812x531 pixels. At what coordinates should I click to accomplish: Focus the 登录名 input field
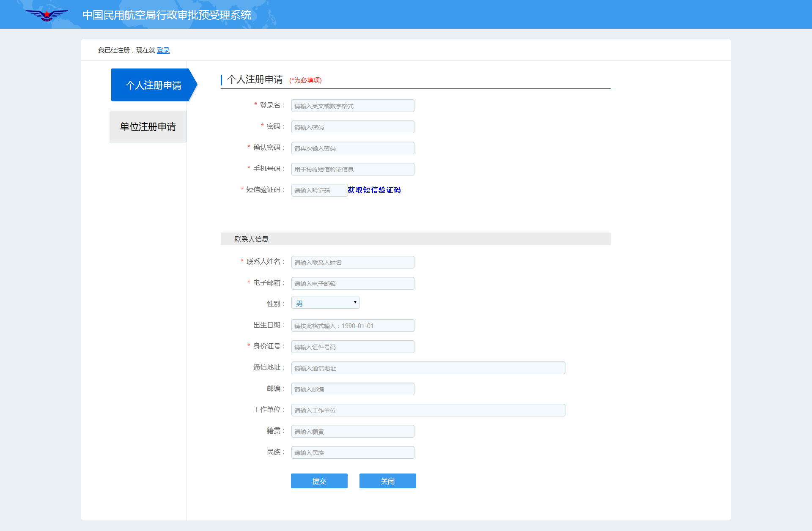pos(353,106)
